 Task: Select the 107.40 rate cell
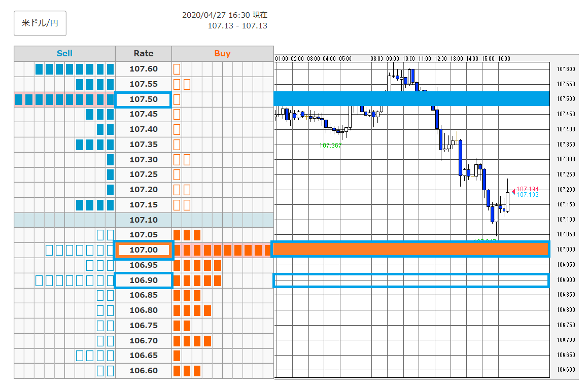[144, 129]
